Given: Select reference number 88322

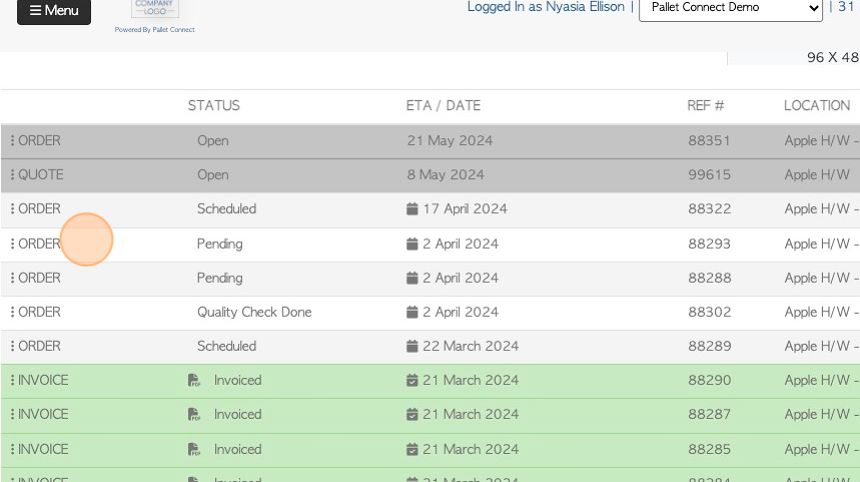Looking at the screenshot, I should (x=709, y=208).
